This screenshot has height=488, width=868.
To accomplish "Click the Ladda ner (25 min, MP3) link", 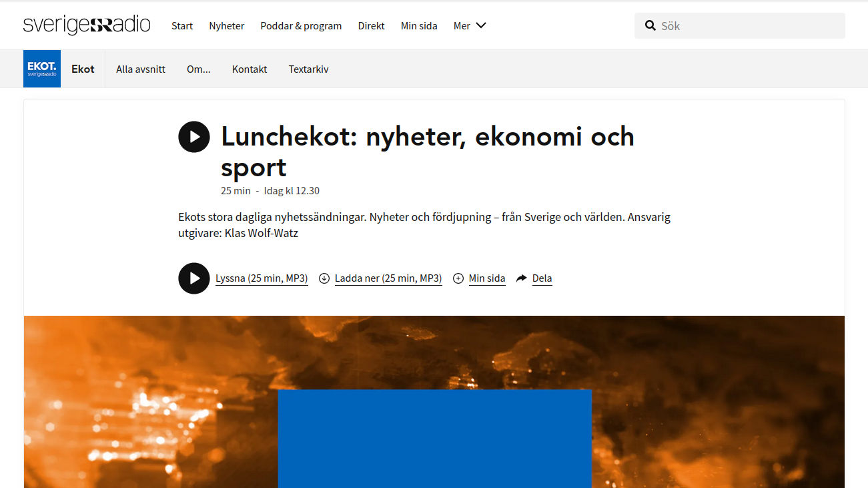I will (x=388, y=278).
